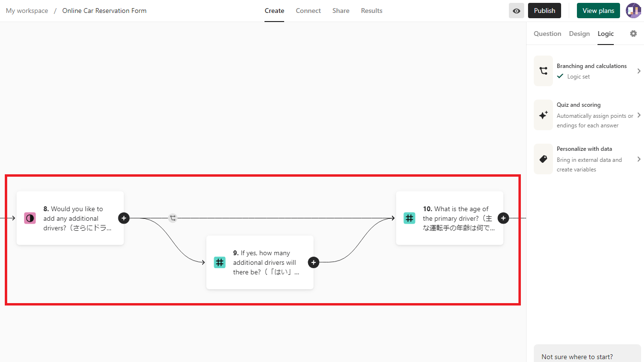Switch to the Results tab
The height and width of the screenshot is (362, 644).
tap(371, 11)
